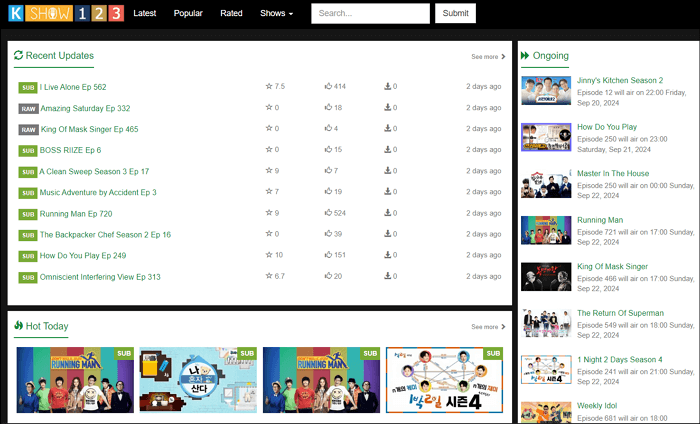Click Ongoing thumbnail for How Do You Play
This screenshot has height=424, width=700.
click(x=546, y=137)
